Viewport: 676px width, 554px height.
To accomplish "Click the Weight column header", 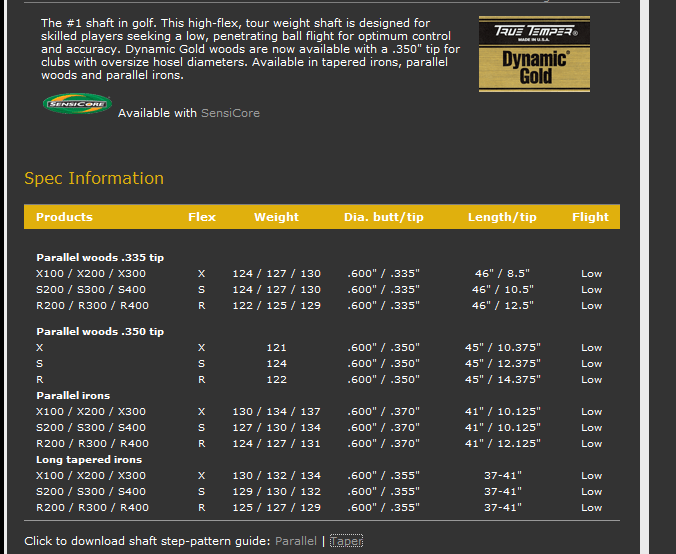I will pos(276,217).
